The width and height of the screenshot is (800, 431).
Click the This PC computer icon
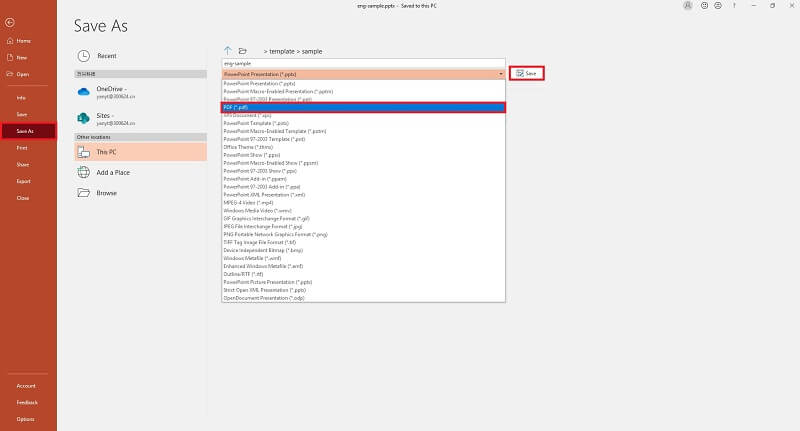pos(84,152)
